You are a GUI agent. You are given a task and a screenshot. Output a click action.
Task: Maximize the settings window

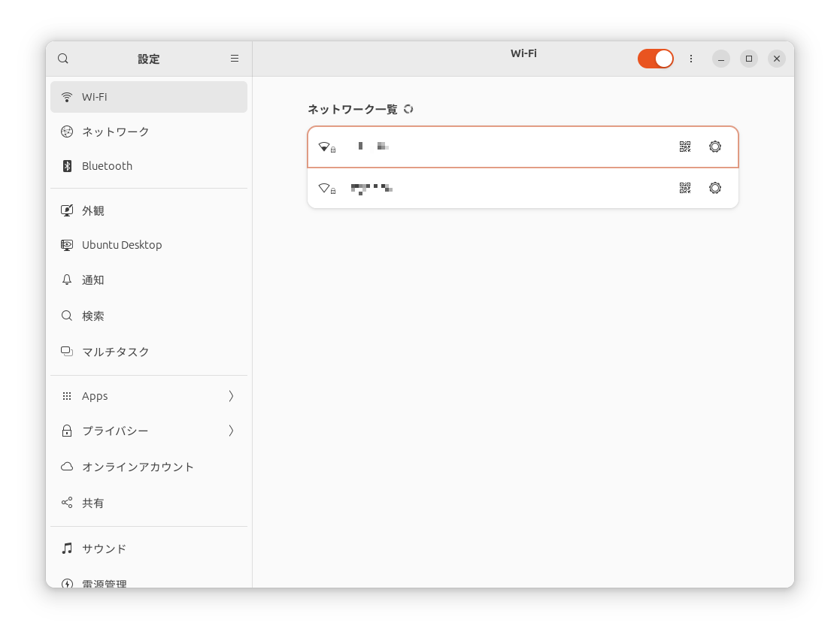(x=749, y=59)
